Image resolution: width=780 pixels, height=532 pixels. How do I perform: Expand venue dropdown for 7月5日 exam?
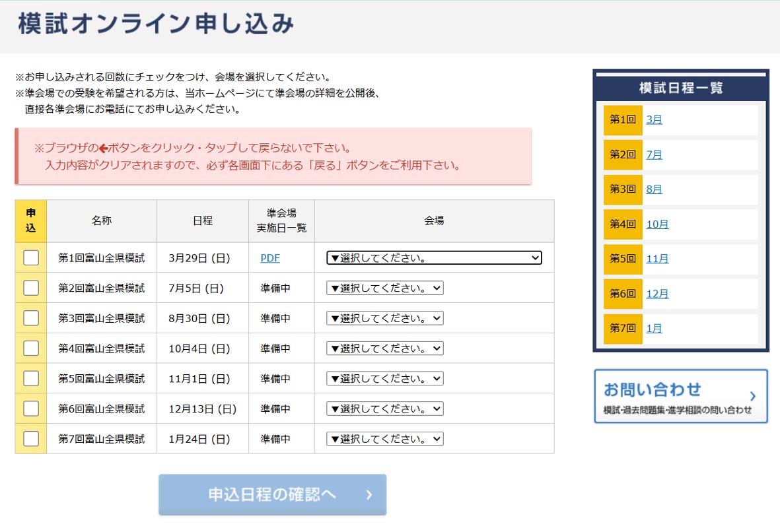384,288
